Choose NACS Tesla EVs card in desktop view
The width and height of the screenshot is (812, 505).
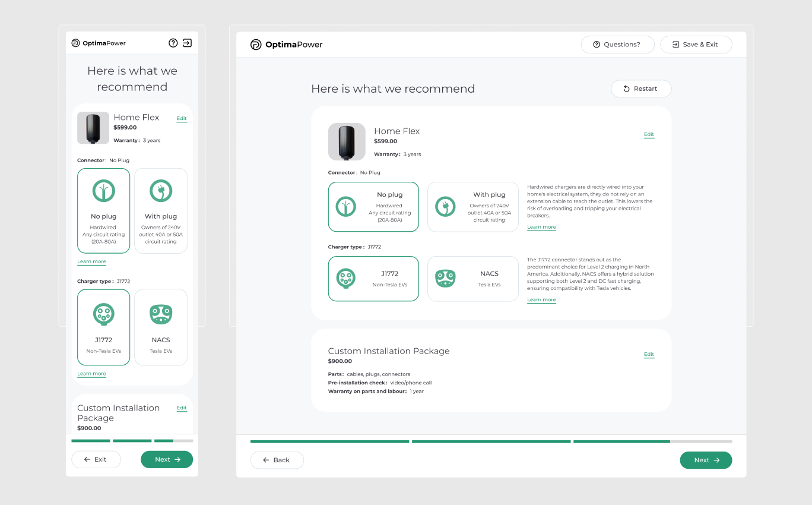(473, 279)
